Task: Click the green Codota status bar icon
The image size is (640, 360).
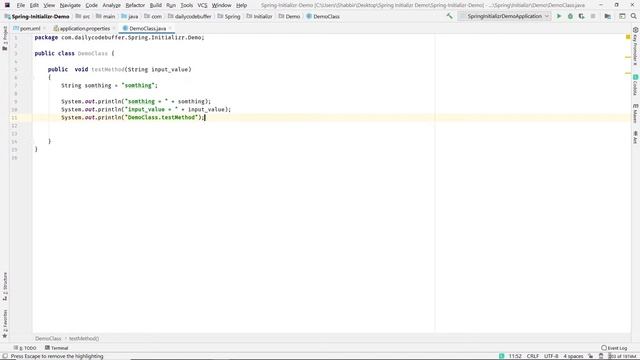Action: [502, 356]
